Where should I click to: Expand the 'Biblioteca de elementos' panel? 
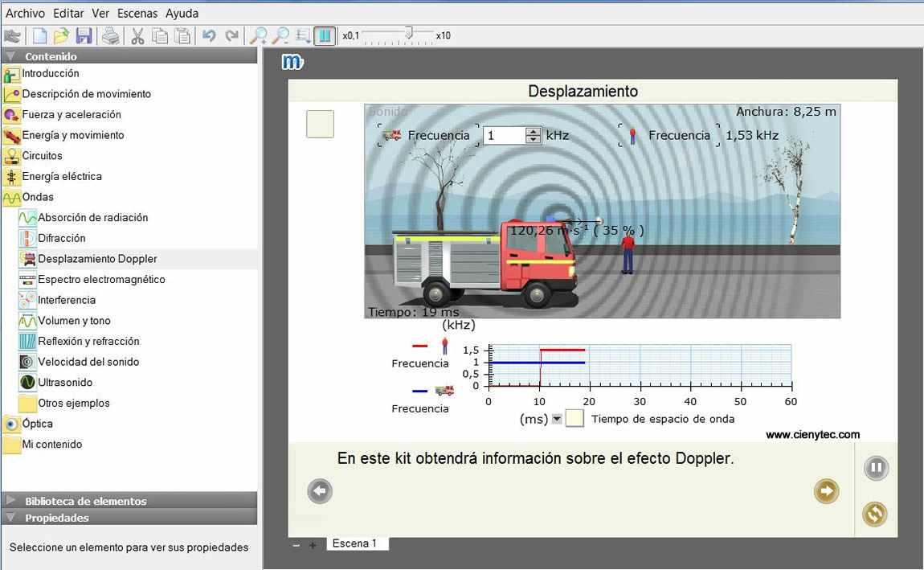85,501
